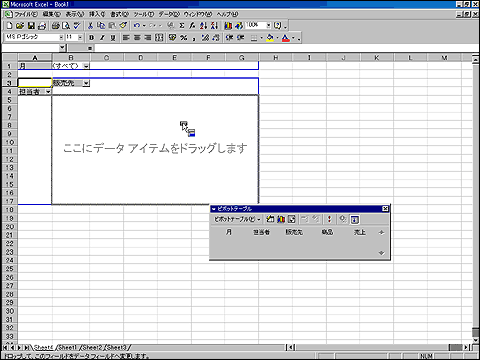Click the AutoSum sigma icon
This screenshot has width=480, height=360.
point(182,26)
